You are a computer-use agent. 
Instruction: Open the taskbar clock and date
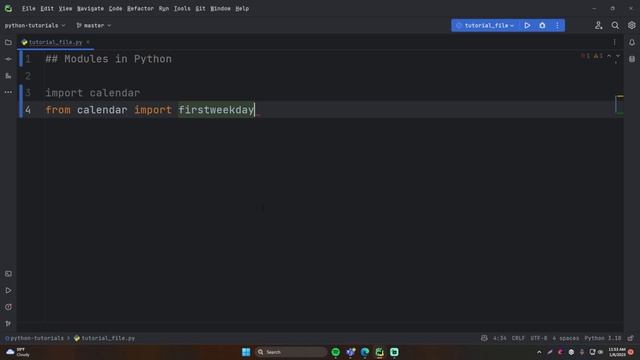616,352
